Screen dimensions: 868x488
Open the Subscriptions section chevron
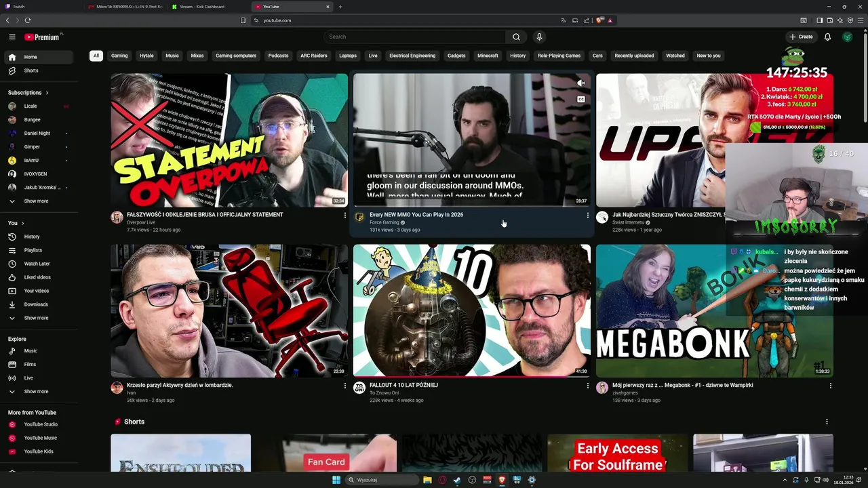click(x=47, y=93)
